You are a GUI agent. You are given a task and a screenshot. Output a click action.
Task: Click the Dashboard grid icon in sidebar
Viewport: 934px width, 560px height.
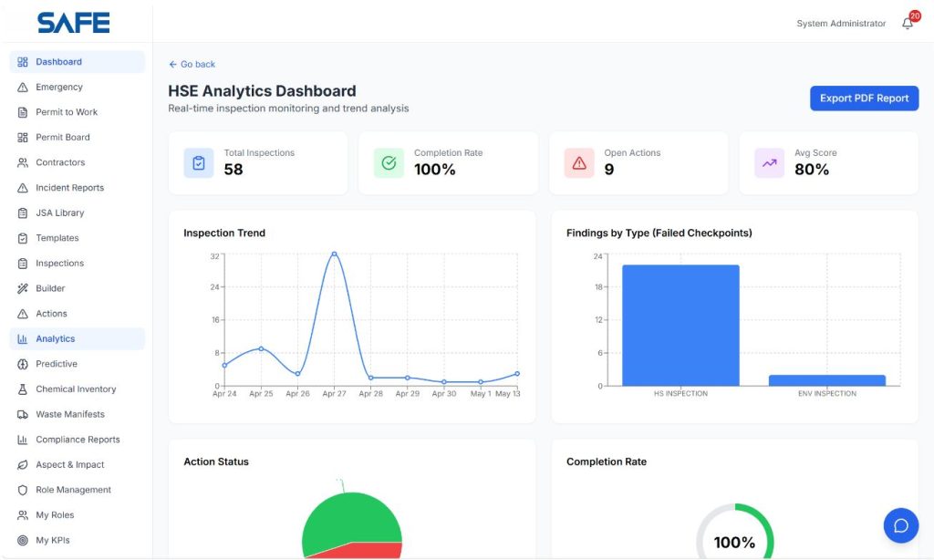23,62
